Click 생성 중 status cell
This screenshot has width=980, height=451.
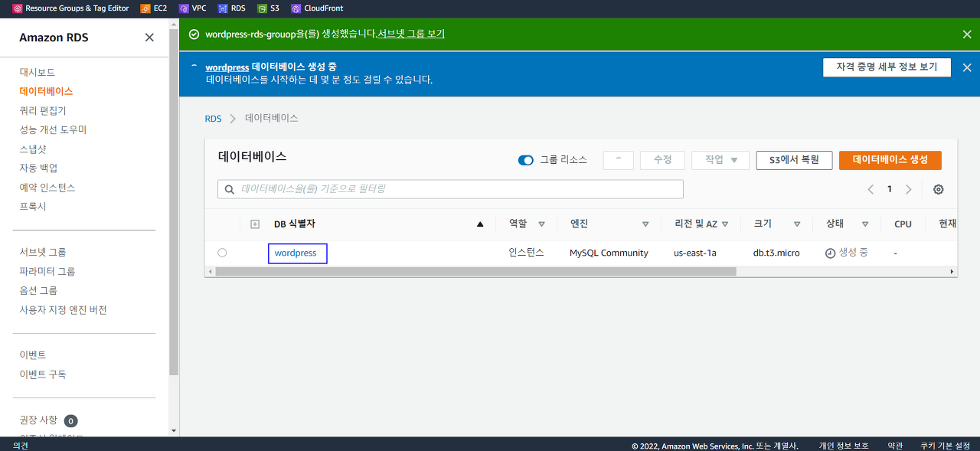pos(847,253)
